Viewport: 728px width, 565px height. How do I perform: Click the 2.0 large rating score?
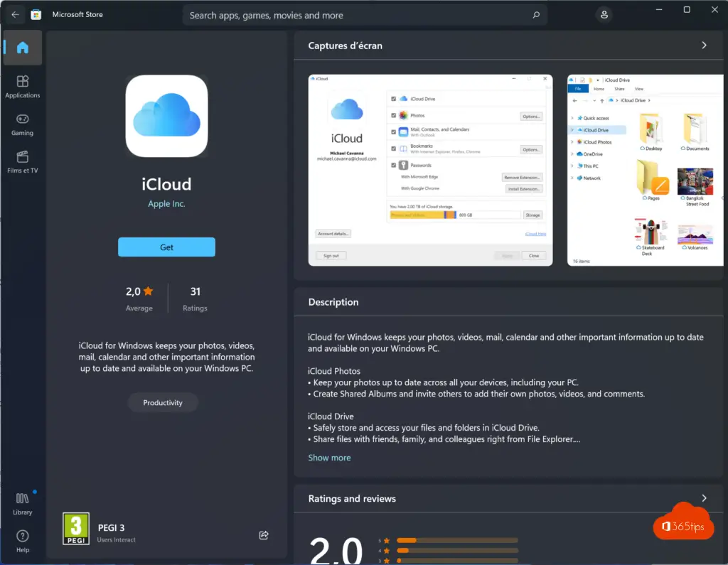point(336,550)
